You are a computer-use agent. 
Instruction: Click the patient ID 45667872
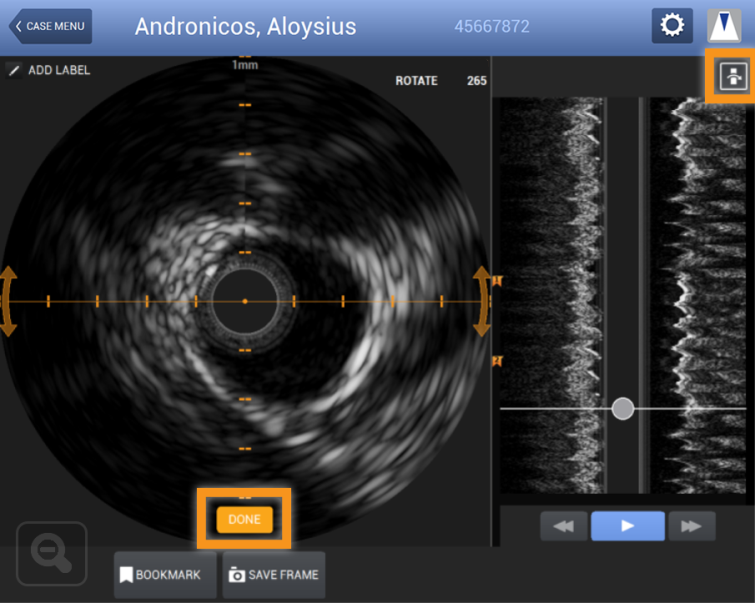point(492,26)
